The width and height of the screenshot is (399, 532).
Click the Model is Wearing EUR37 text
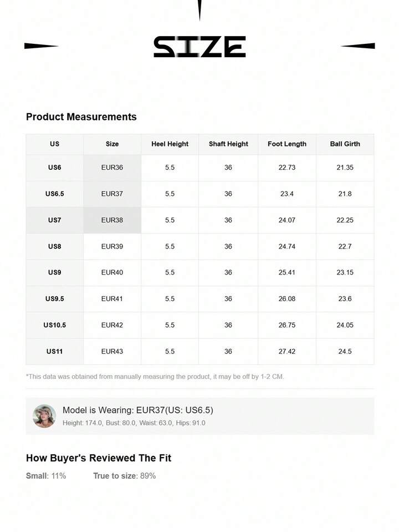[137, 411]
